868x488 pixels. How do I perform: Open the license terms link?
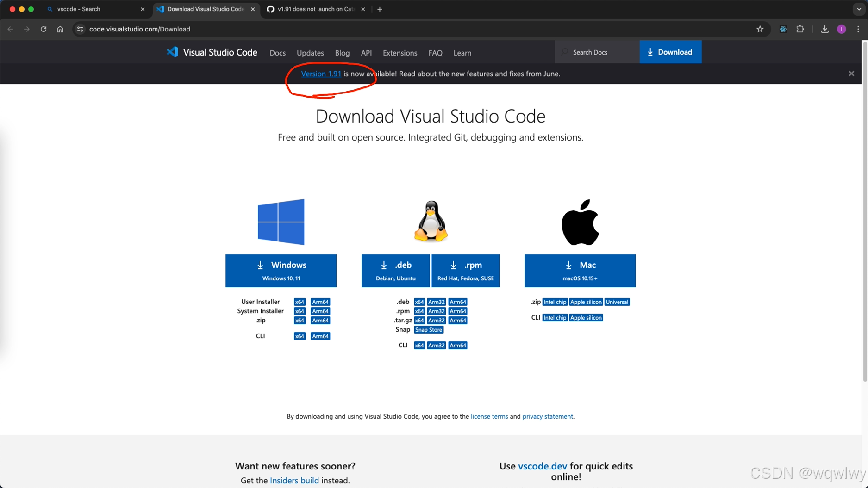(489, 416)
